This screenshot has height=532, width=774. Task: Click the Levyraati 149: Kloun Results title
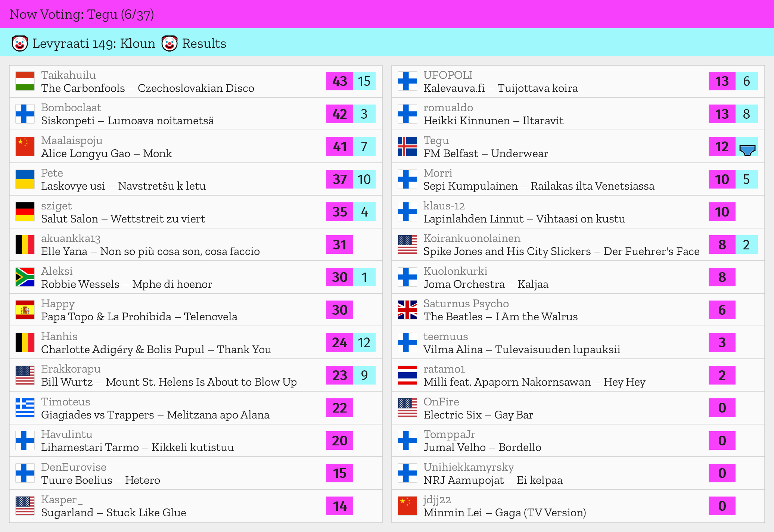click(129, 44)
